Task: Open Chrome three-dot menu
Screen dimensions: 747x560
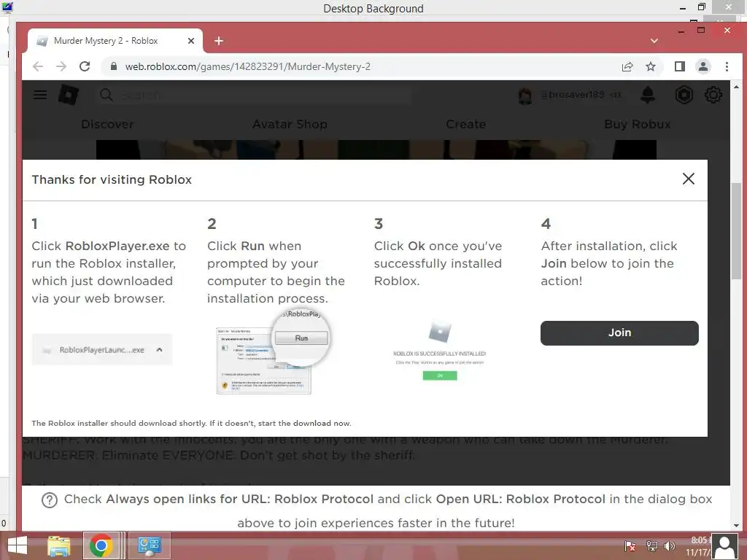Action: click(x=727, y=66)
